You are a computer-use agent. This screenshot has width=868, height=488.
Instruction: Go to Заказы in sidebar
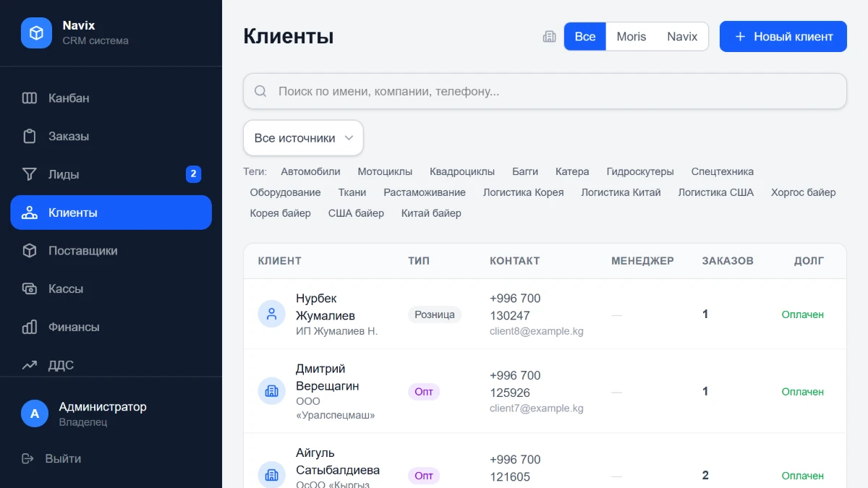click(x=111, y=136)
